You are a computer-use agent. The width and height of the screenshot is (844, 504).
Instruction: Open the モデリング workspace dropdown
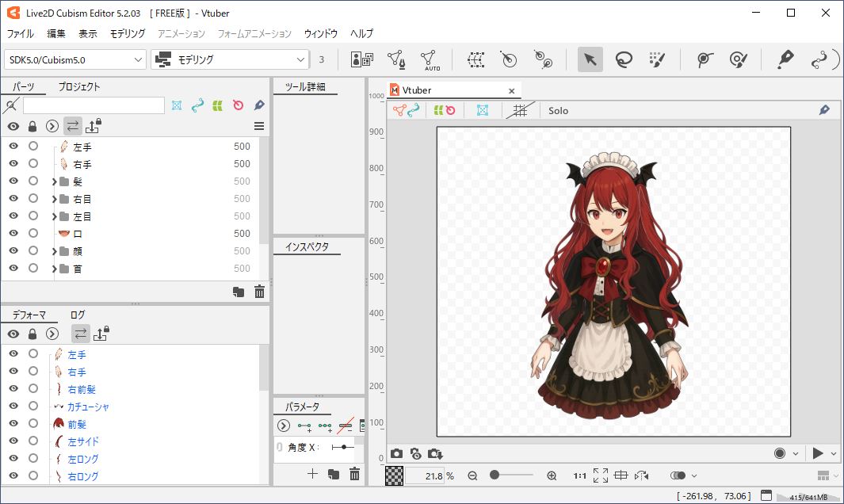pos(230,59)
